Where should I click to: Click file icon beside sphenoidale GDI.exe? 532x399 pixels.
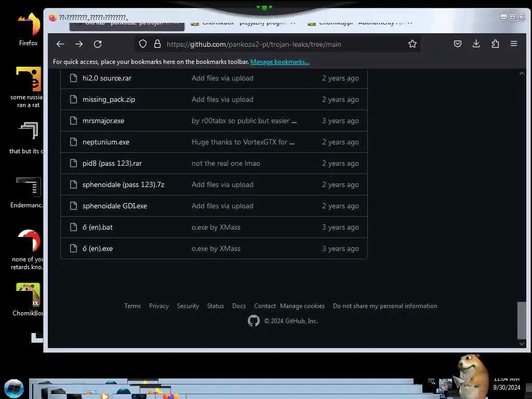(73, 206)
